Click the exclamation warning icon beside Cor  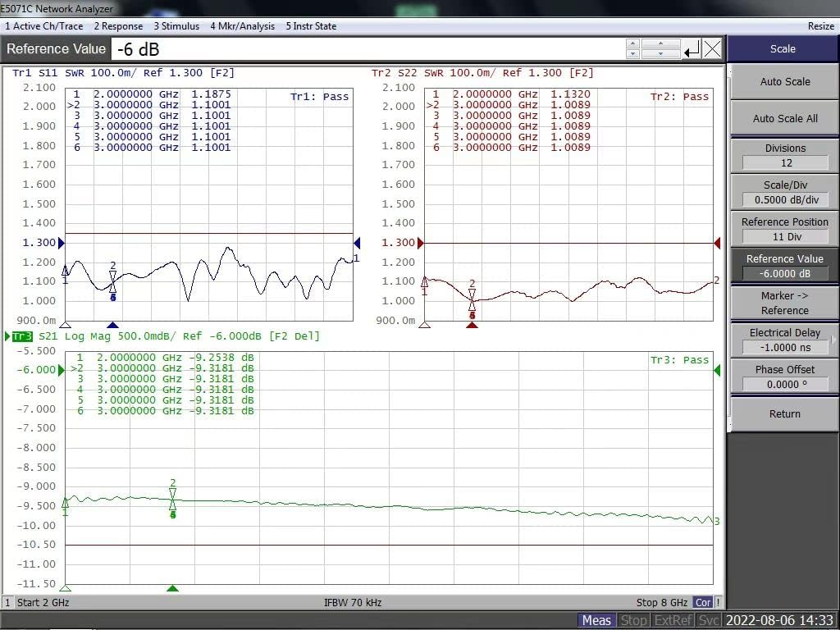click(718, 602)
